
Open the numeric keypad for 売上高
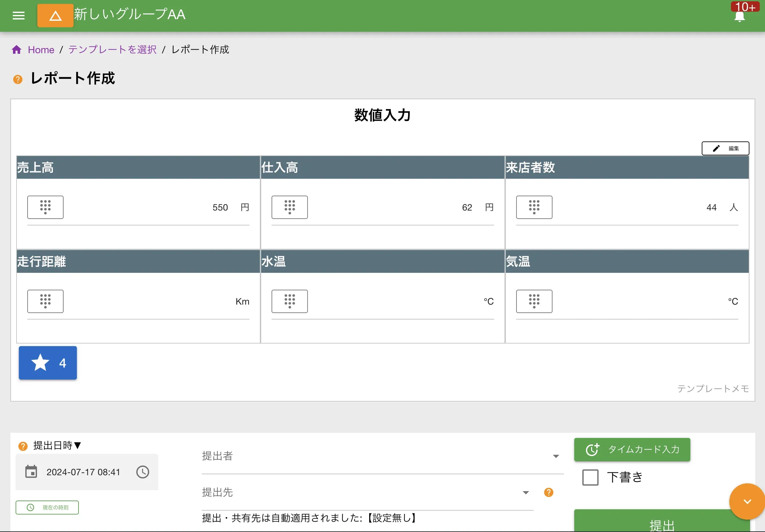45,207
